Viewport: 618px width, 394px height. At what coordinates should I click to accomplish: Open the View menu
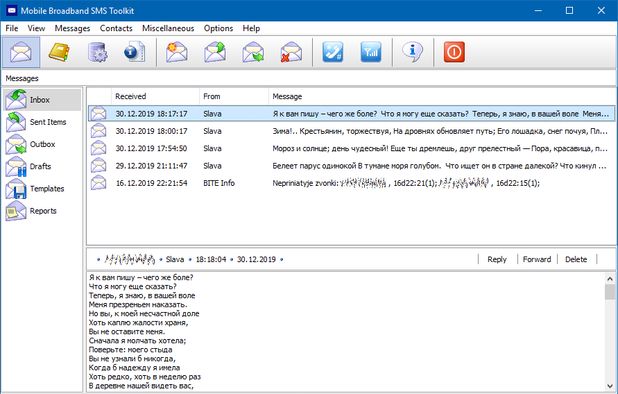(x=36, y=28)
